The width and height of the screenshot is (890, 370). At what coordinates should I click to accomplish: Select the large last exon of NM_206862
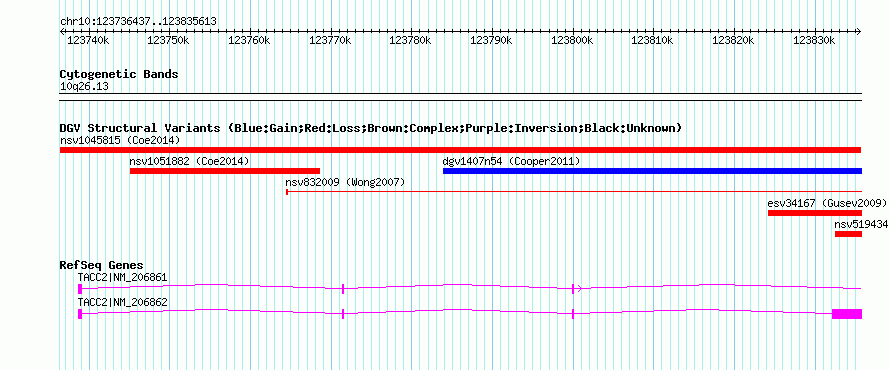[x=847, y=314]
